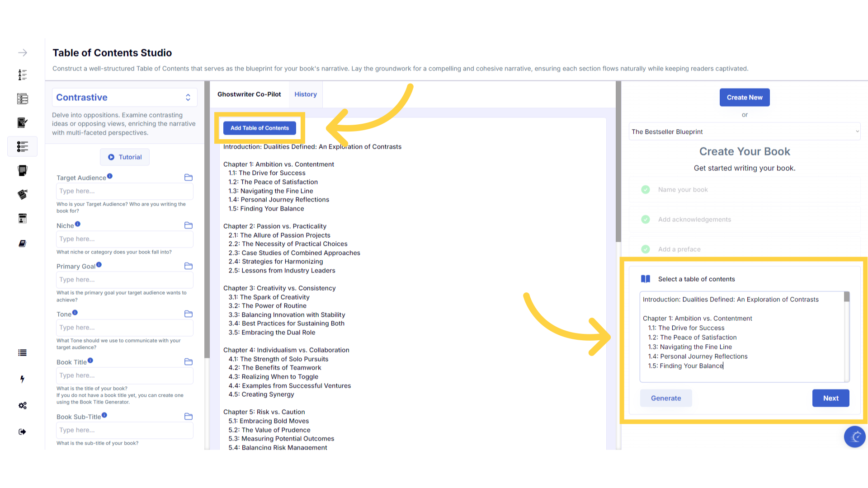Expand The Bestseller Blueprint book selector
This screenshot has height=488, width=868.
coord(744,132)
